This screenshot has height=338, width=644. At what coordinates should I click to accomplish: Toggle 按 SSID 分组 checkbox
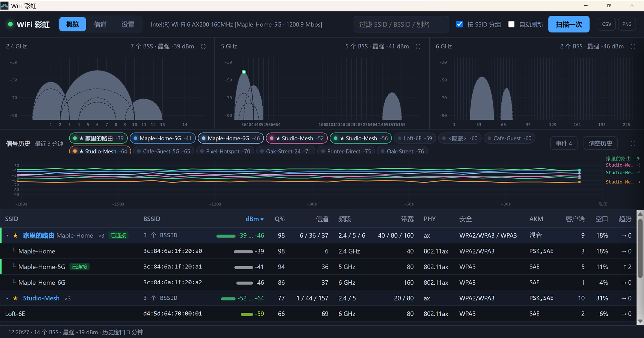pos(460,24)
